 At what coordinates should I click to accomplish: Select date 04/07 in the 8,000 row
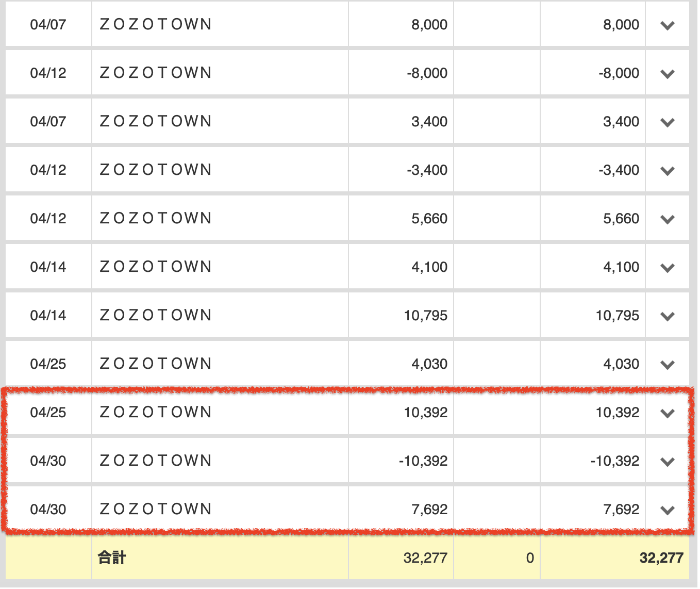coord(48,25)
